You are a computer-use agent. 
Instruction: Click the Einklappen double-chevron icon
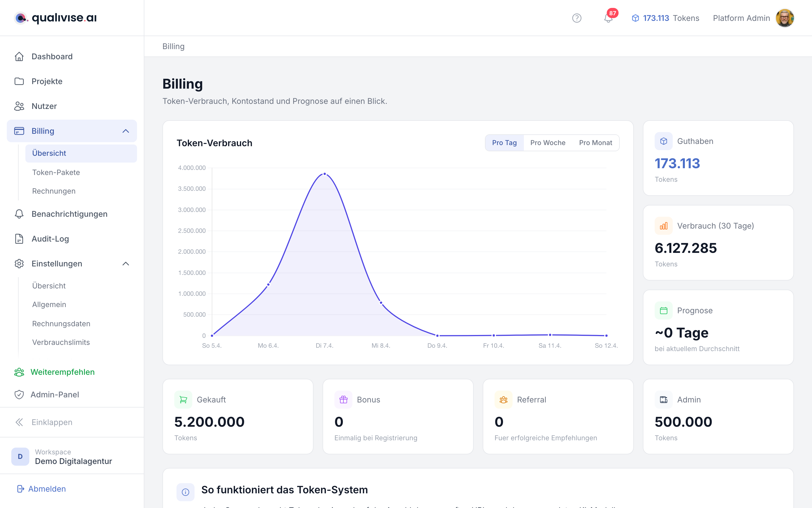click(x=19, y=422)
